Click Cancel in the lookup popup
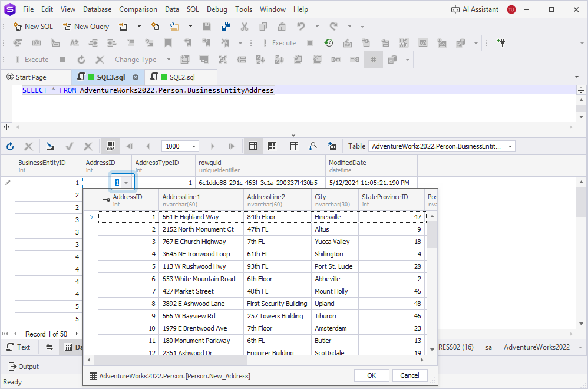Image resolution: width=588 pixels, height=389 pixels. point(409,375)
